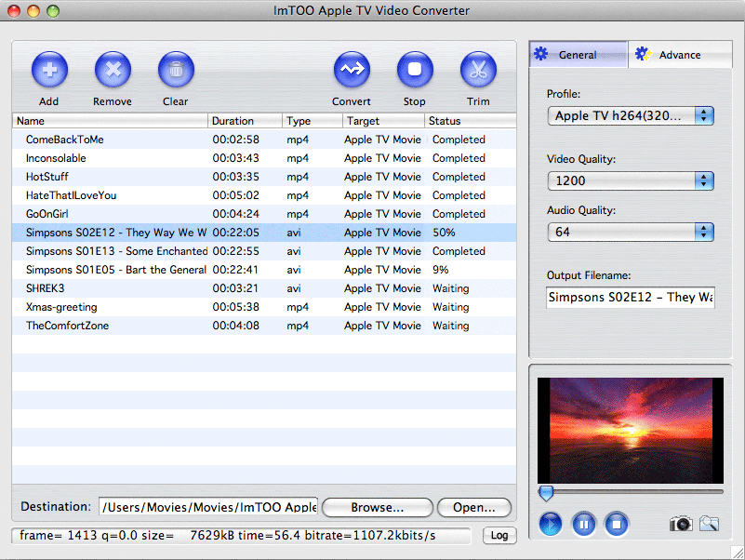Click the 50% status cell
Screen dimensions: 745x560
point(444,233)
